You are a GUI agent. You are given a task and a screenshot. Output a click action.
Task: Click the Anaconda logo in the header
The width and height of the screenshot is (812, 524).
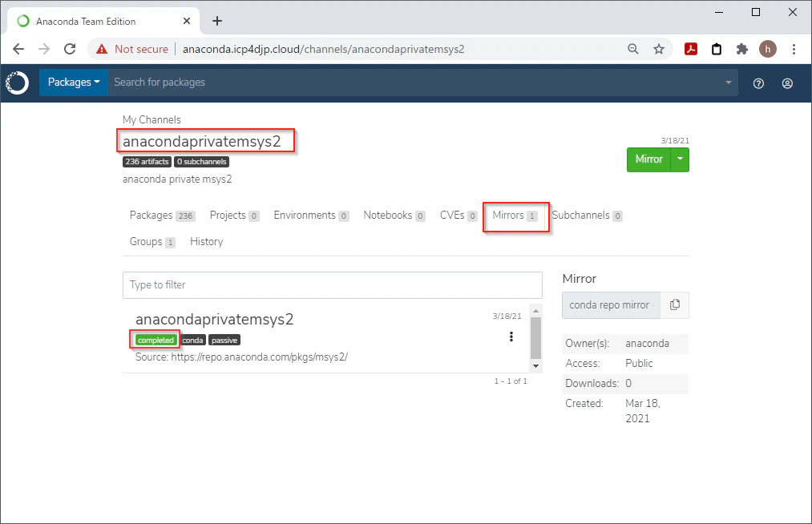pos(17,83)
